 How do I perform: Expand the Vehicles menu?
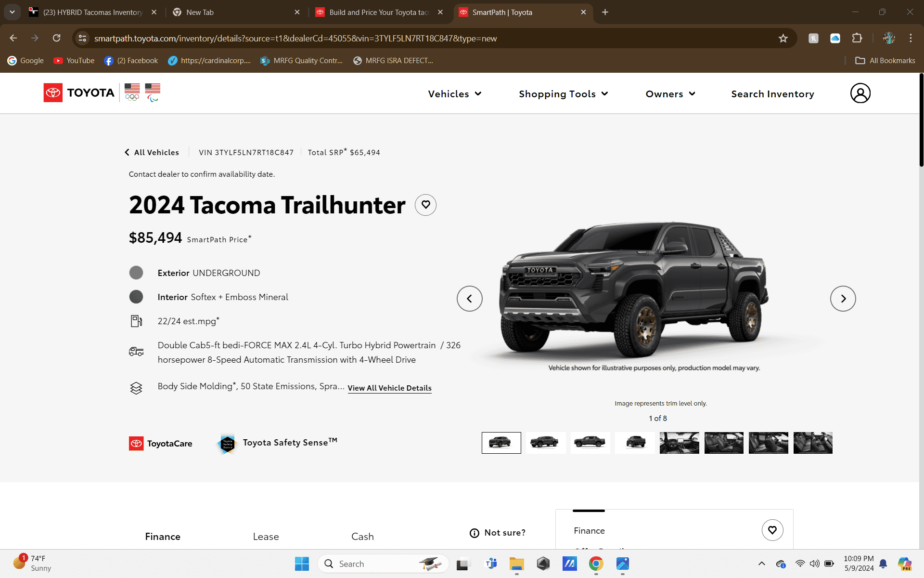click(x=455, y=94)
